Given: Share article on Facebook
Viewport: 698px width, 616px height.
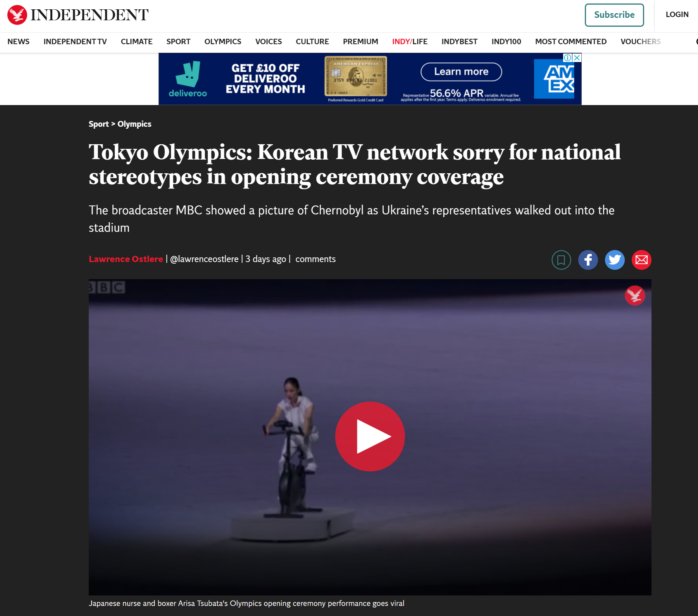Looking at the screenshot, I should (x=588, y=260).
